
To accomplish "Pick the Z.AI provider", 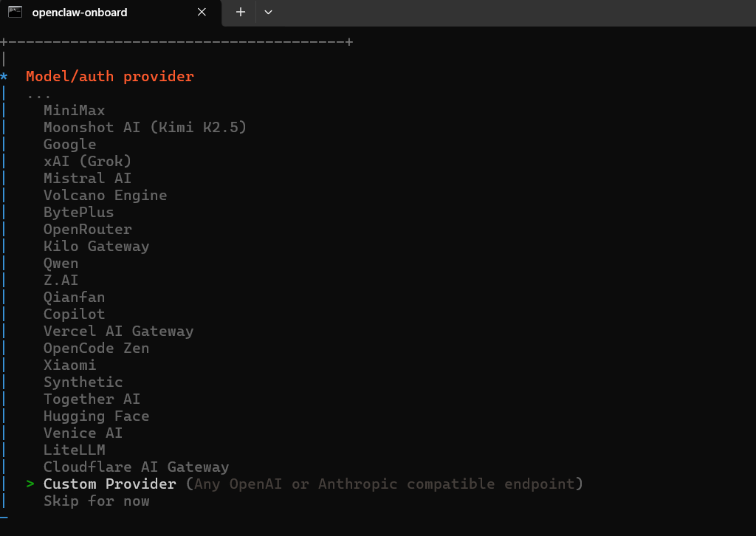I will [61, 280].
